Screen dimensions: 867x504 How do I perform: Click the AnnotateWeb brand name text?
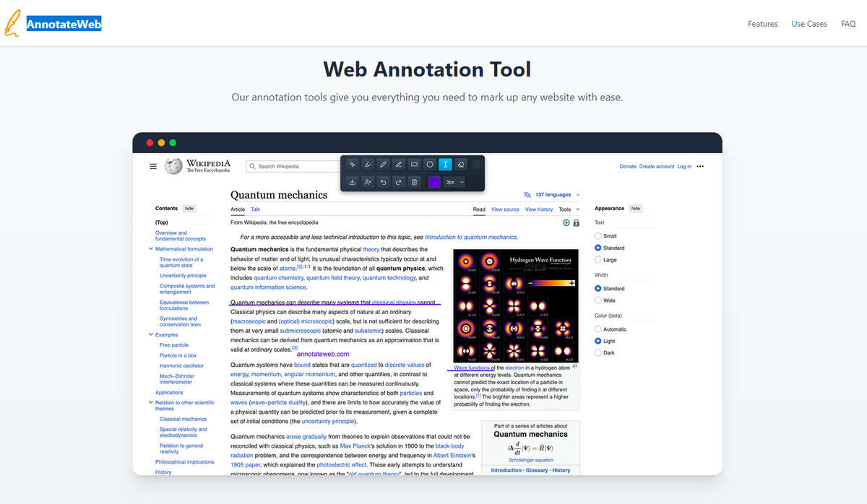[64, 25]
